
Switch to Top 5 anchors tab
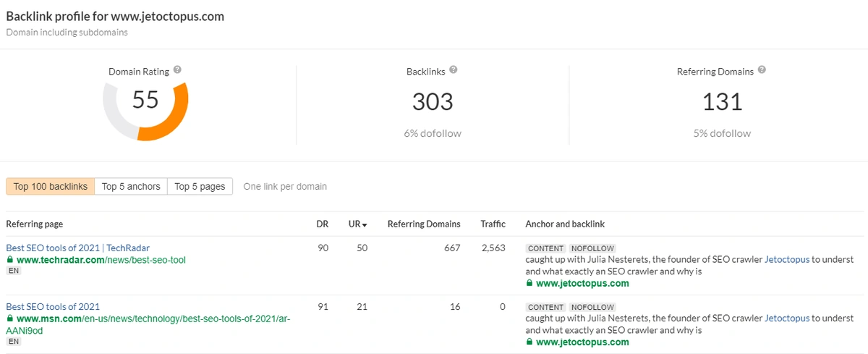(x=131, y=187)
